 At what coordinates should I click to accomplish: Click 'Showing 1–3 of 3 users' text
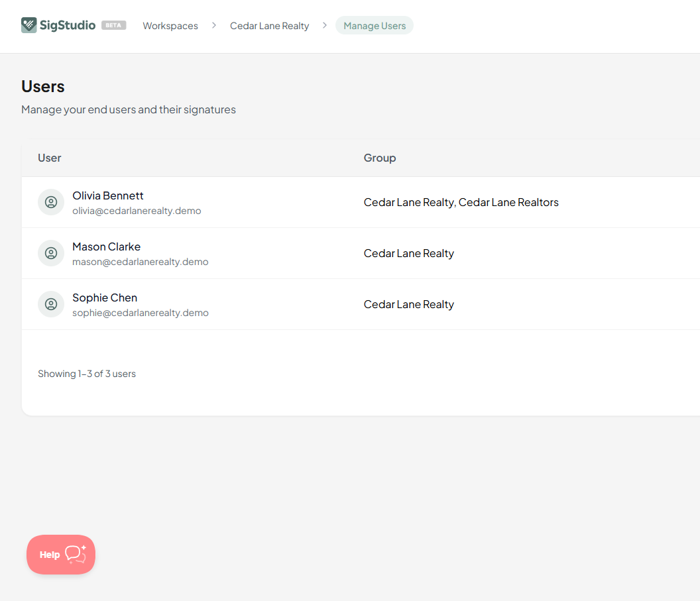tap(87, 374)
